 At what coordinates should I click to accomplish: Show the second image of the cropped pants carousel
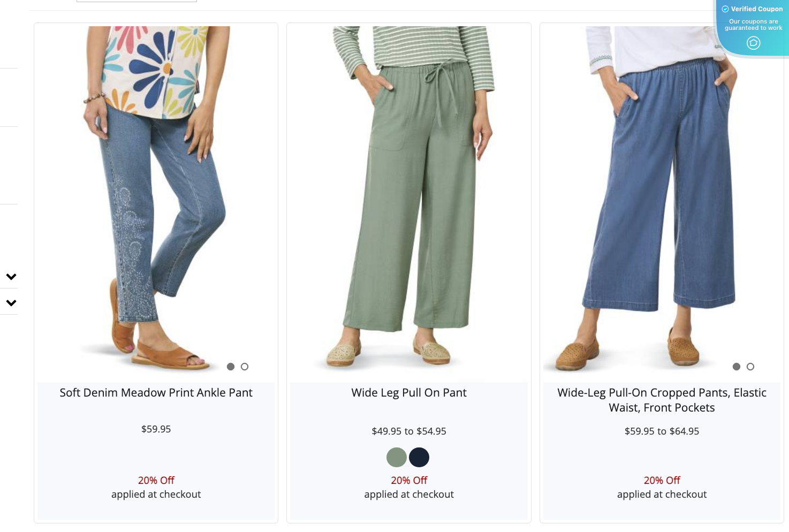click(x=750, y=367)
